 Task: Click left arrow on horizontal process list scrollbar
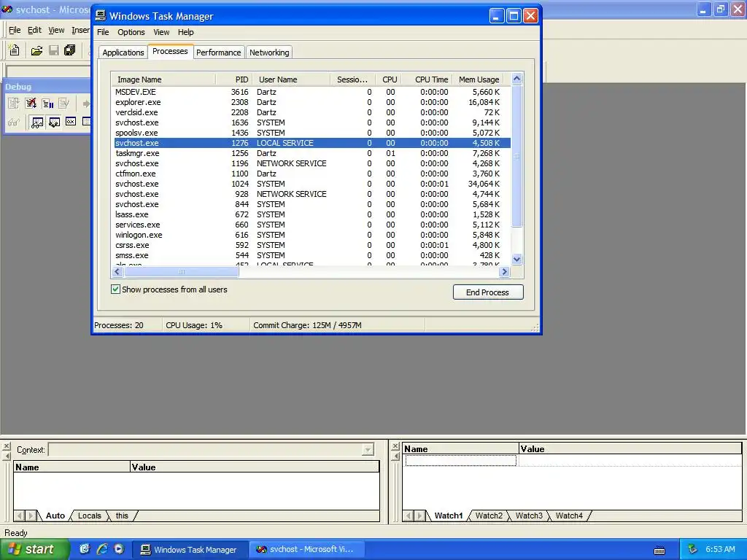click(x=117, y=272)
